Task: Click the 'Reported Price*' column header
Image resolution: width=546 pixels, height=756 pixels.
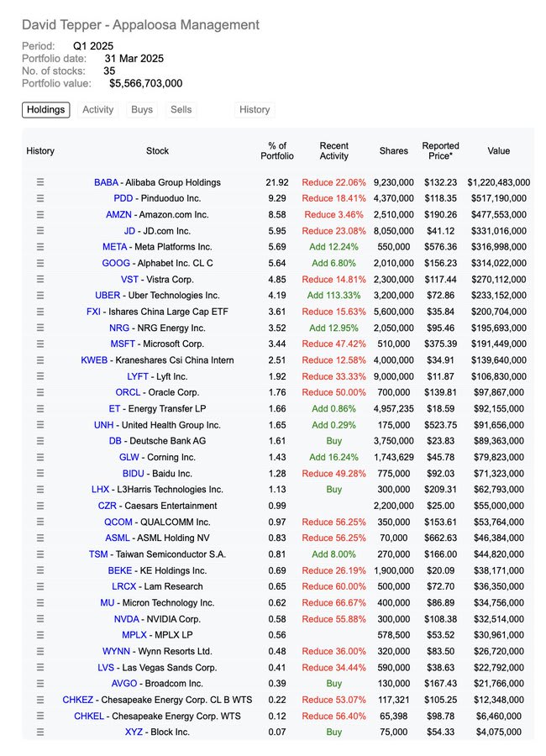Action: [x=440, y=151]
